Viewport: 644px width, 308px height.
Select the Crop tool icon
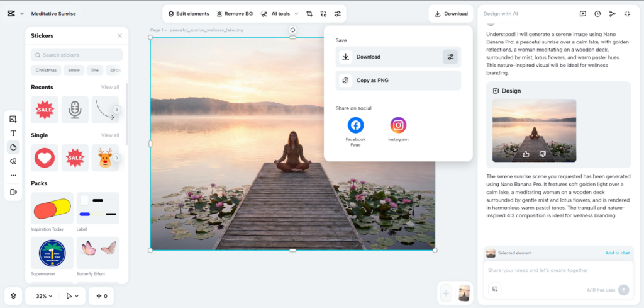click(309, 14)
